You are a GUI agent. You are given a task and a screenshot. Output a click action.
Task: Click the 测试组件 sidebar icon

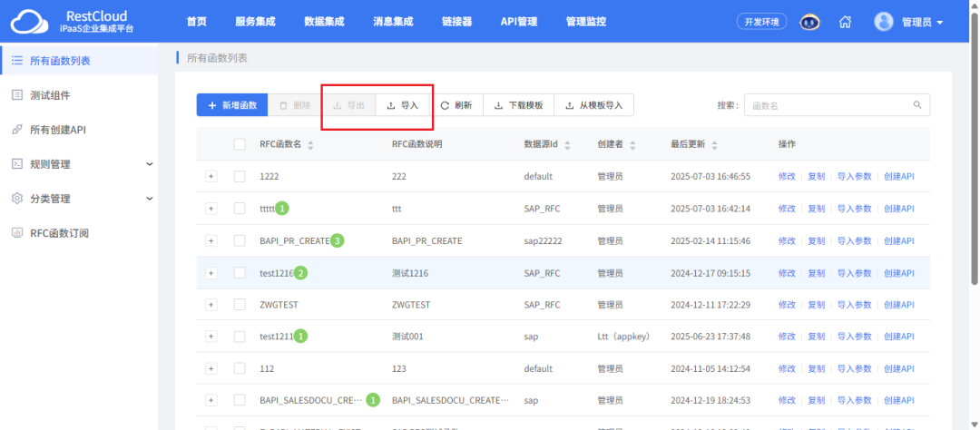[x=16, y=95]
